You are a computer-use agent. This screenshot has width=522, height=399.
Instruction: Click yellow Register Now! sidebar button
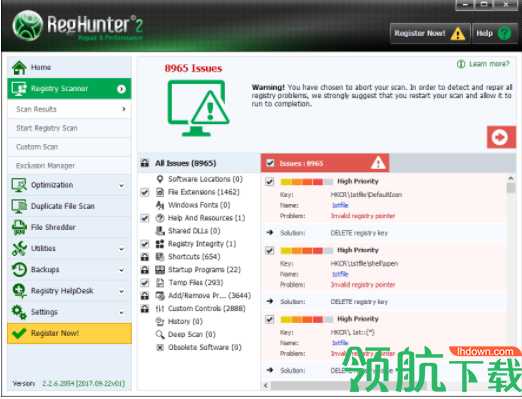tap(69, 333)
